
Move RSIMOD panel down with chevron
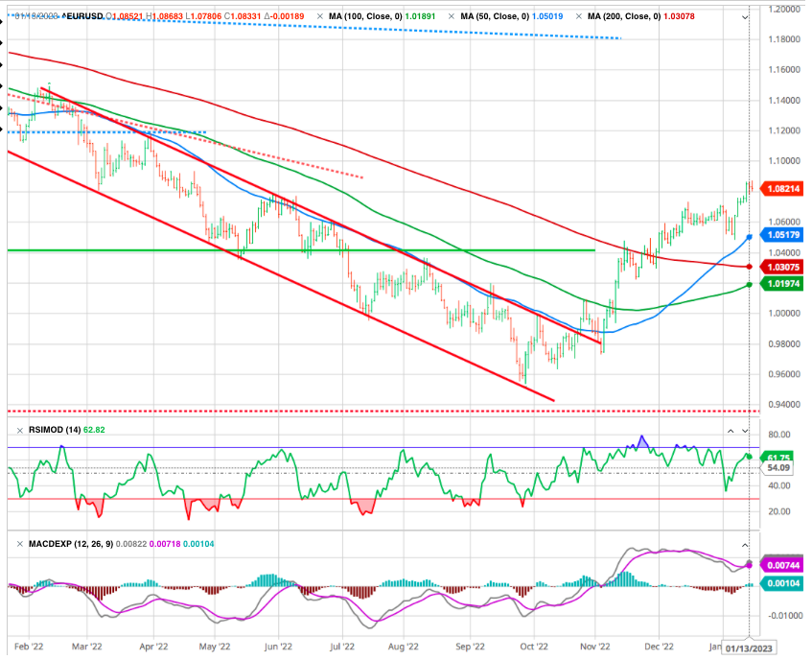[x=745, y=431]
